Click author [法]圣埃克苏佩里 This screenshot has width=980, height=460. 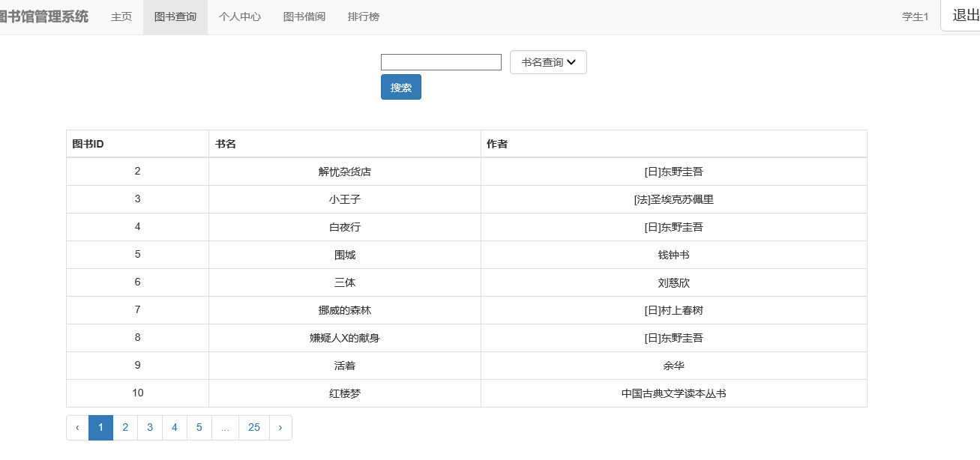[674, 199]
